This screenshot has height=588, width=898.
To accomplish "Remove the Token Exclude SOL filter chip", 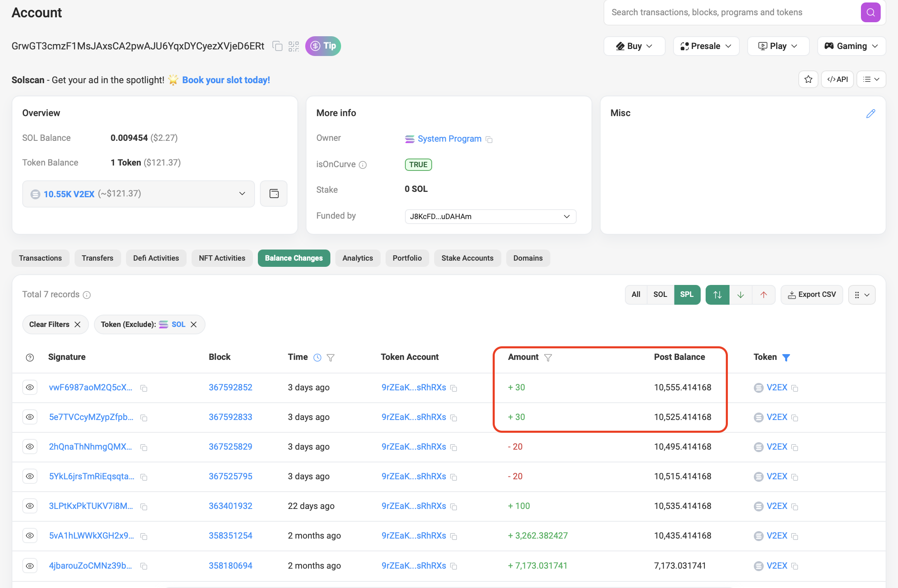I will 194,324.
